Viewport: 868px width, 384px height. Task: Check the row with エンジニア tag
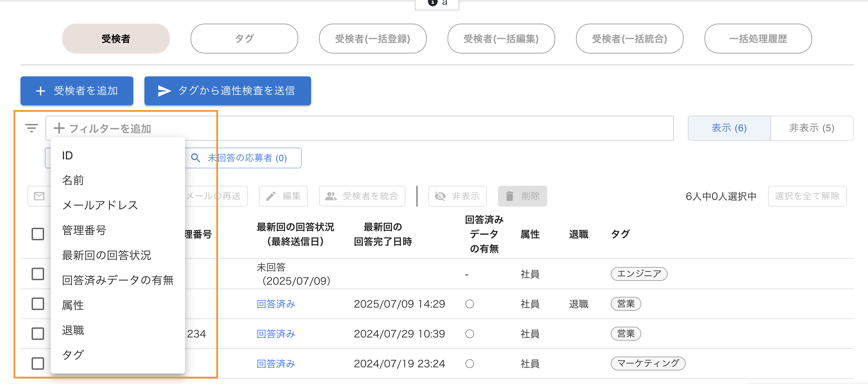click(x=38, y=274)
